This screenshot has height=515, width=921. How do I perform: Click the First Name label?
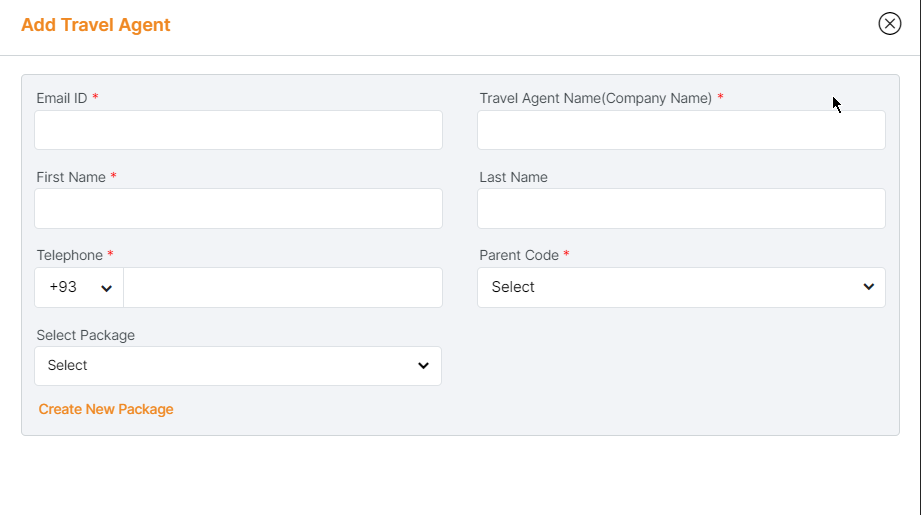(71, 177)
